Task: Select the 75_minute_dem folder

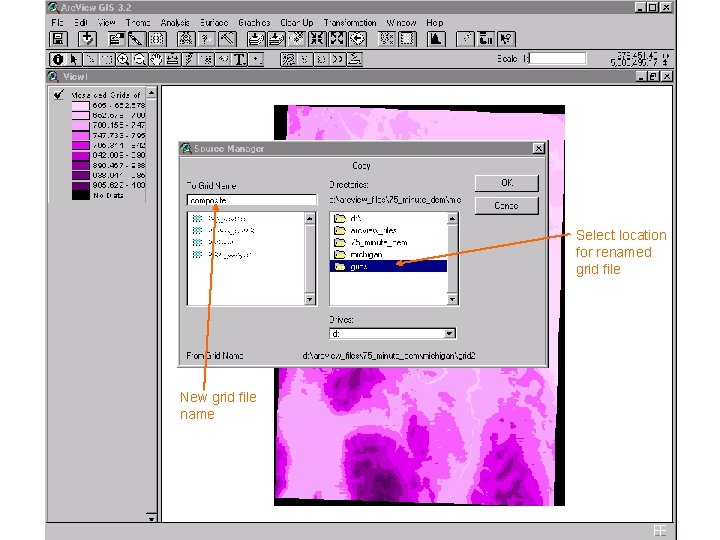Action: tap(388, 242)
